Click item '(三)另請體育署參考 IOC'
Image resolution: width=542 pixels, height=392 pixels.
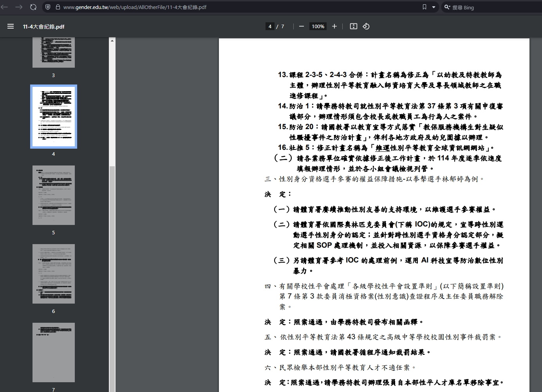click(388, 260)
